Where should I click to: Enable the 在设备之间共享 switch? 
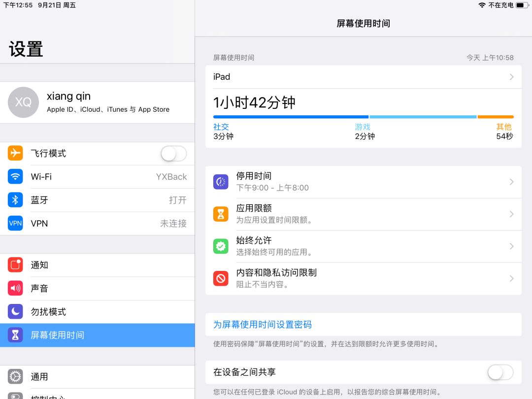pos(500,372)
